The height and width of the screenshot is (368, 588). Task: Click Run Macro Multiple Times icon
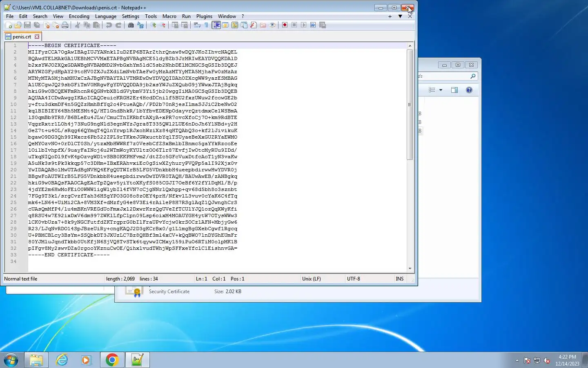(x=313, y=25)
